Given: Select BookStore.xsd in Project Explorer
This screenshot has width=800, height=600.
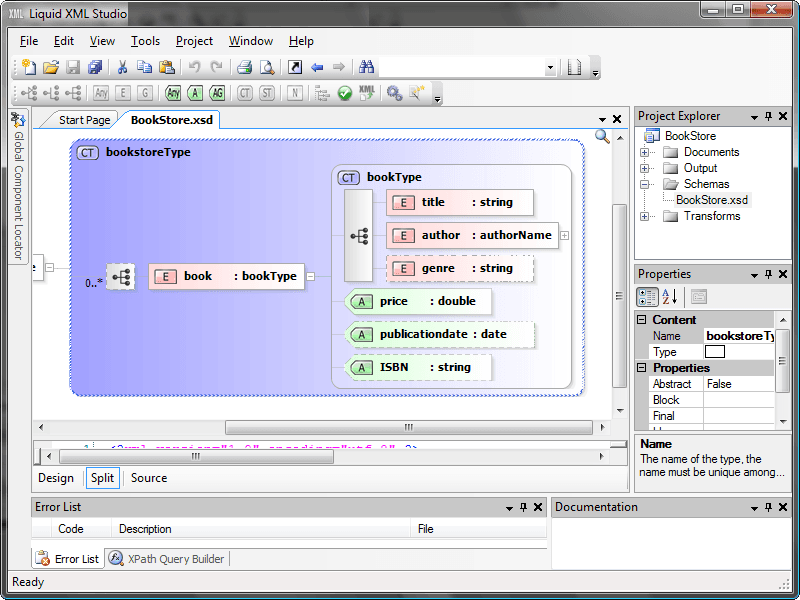Looking at the screenshot, I should pyautogui.click(x=712, y=200).
